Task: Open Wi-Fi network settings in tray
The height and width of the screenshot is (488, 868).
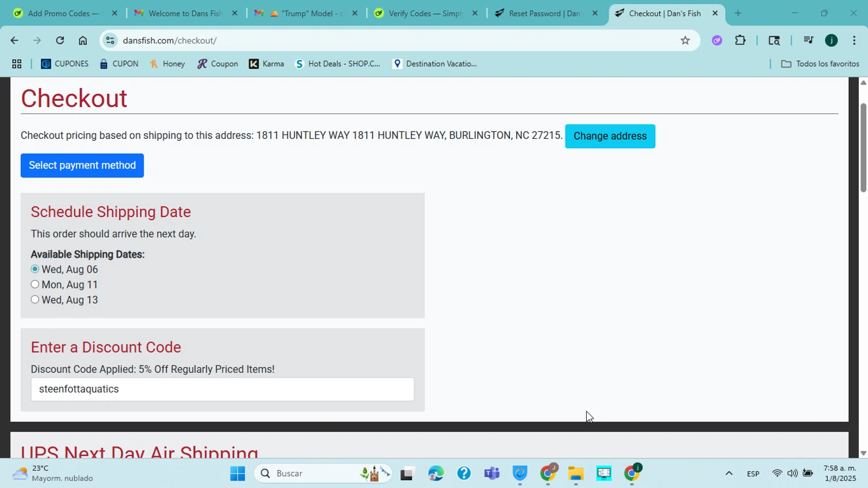Action: tap(777, 474)
